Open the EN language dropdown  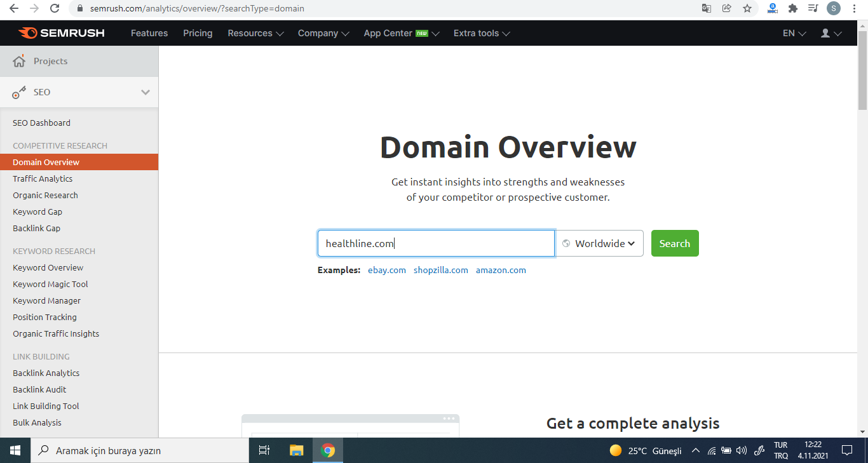794,33
